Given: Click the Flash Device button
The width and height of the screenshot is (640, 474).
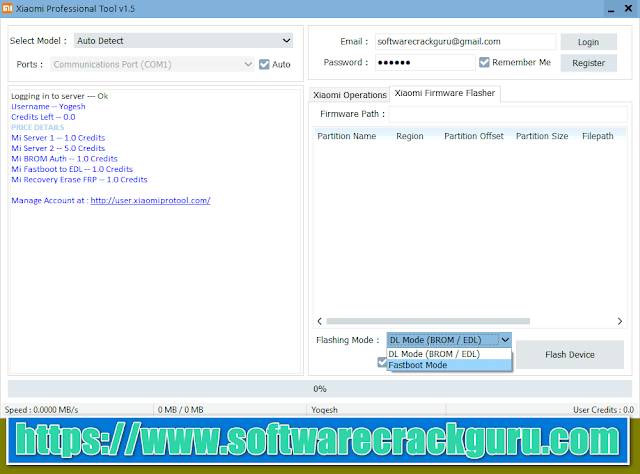Looking at the screenshot, I should click(569, 355).
